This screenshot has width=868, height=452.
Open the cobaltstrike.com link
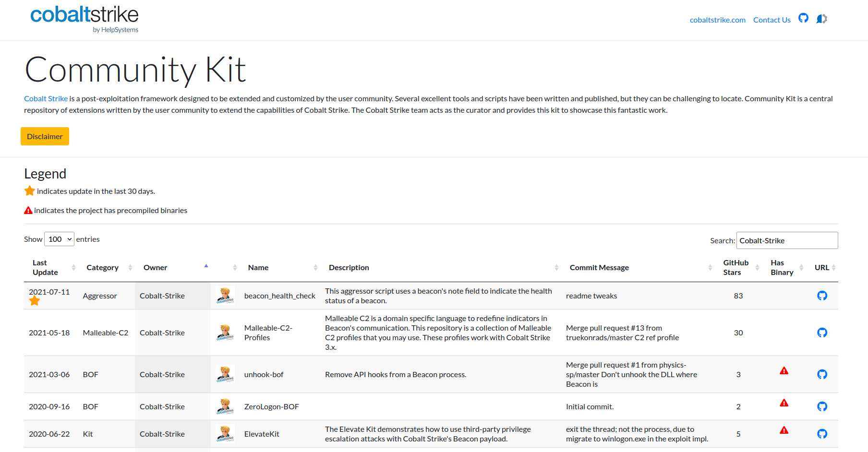pyautogui.click(x=717, y=20)
